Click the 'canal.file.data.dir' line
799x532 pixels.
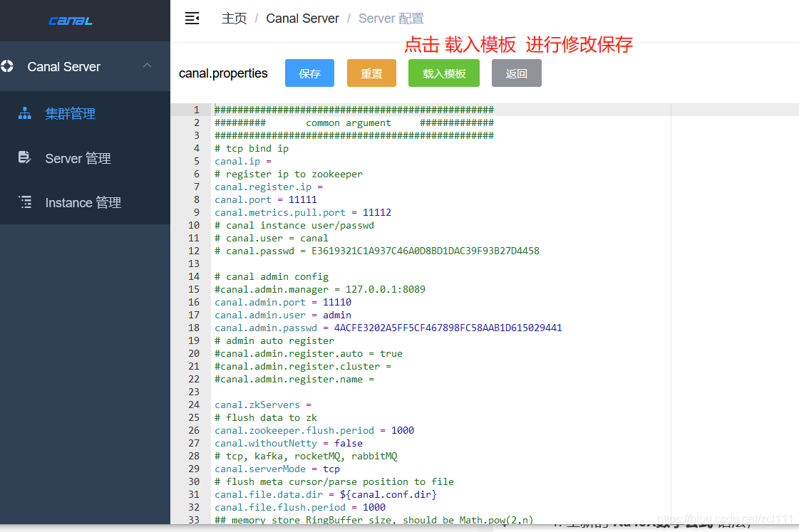coord(326,494)
